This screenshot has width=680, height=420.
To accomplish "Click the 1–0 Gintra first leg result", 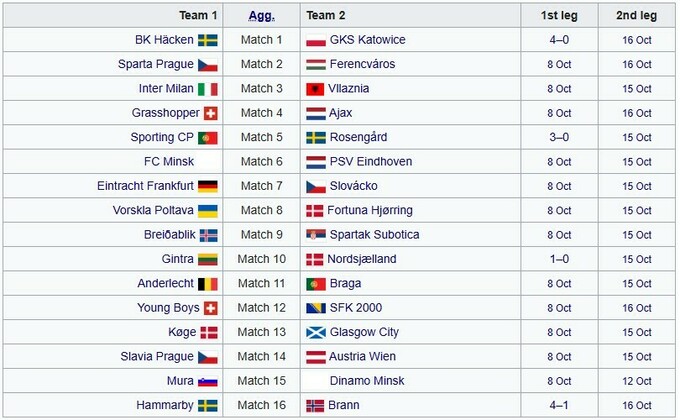I will pos(560,259).
